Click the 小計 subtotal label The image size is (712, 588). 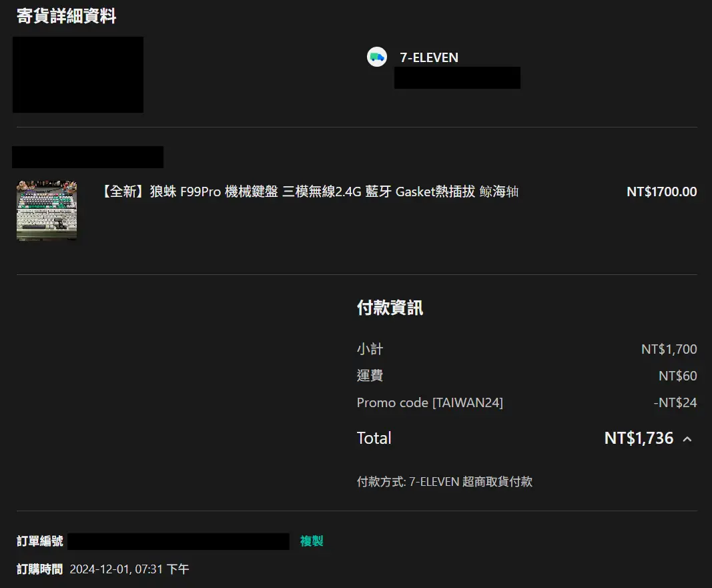point(370,349)
